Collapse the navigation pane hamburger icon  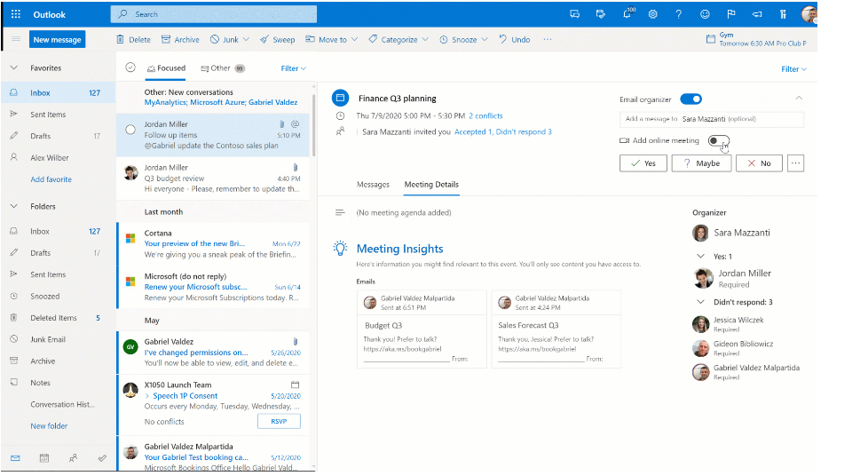click(x=15, y=39)
